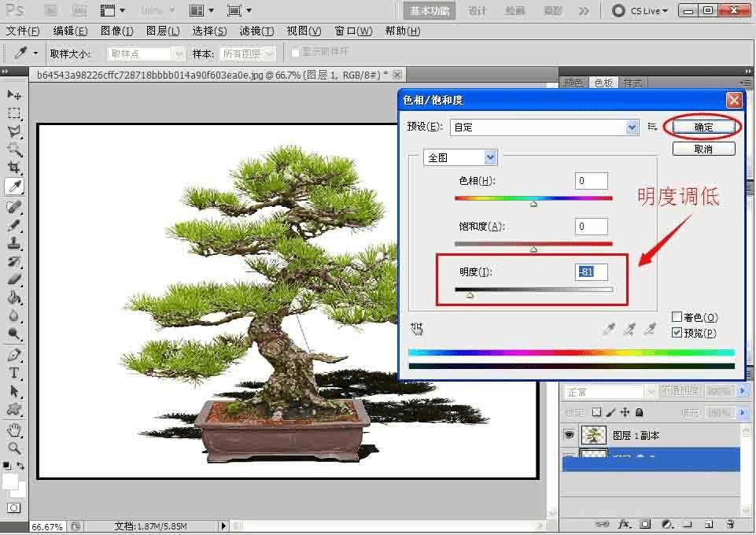Hide the 图层 1 副本 layer
This screenshot has width=756, height=535.
570,434
